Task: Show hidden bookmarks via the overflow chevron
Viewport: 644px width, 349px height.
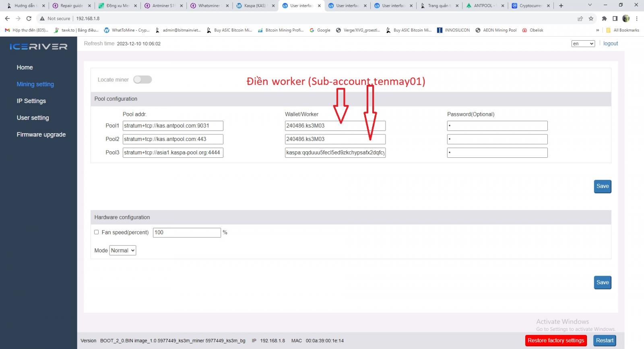Action: 597,30
